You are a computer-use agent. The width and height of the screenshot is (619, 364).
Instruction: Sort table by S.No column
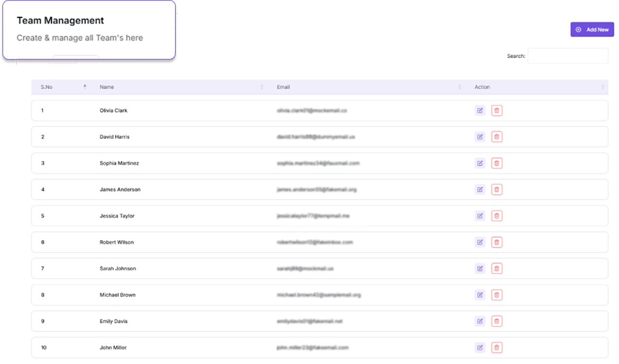coord(47,87)
